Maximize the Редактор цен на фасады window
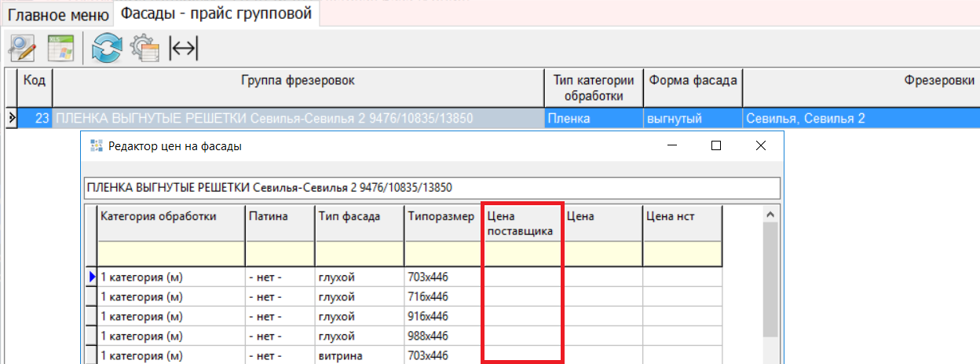This screenshot has width=980, height=364. [715, 145]
